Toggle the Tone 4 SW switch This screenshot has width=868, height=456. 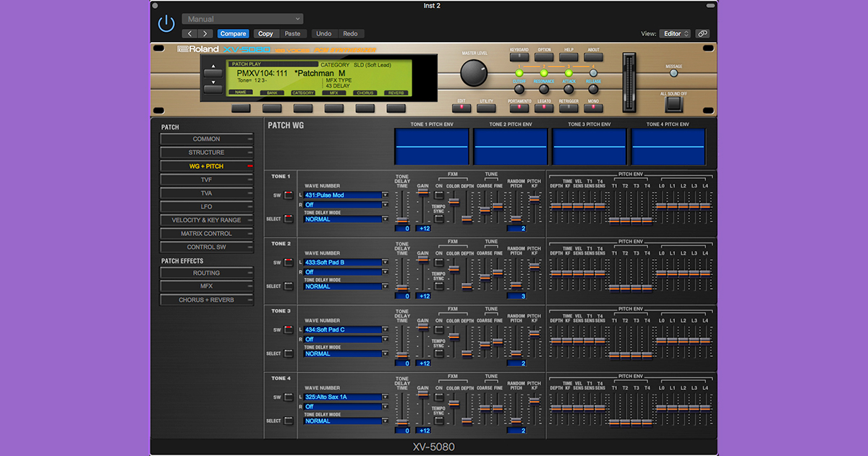[289, 397]
